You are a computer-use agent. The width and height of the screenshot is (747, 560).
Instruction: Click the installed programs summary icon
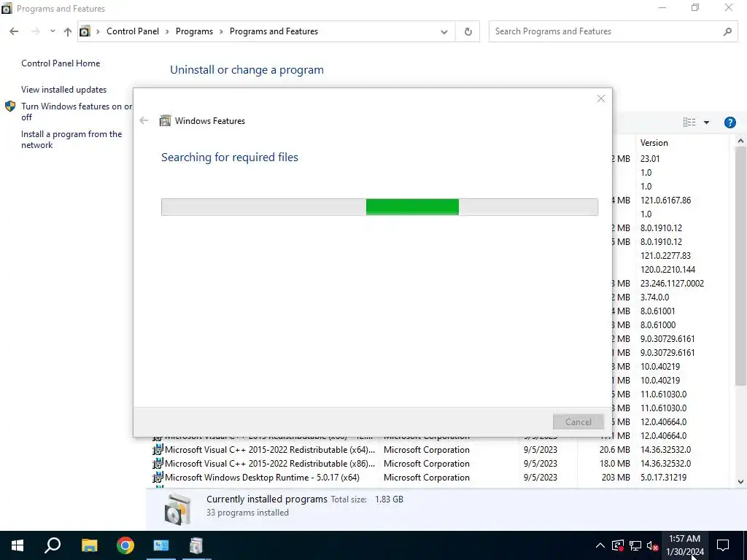(178, 510)
